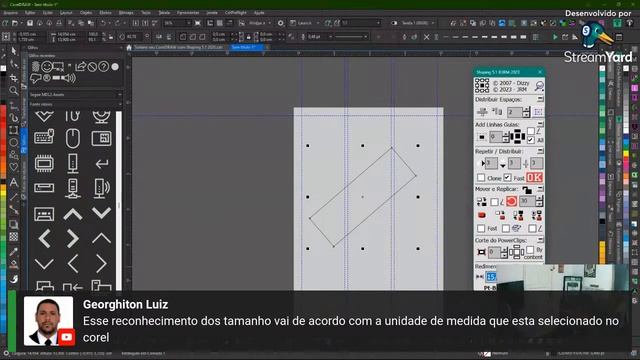Click the cassette tape glyph
The width and height of the screenshot is (640, 360).
click(x=44, y=214)
